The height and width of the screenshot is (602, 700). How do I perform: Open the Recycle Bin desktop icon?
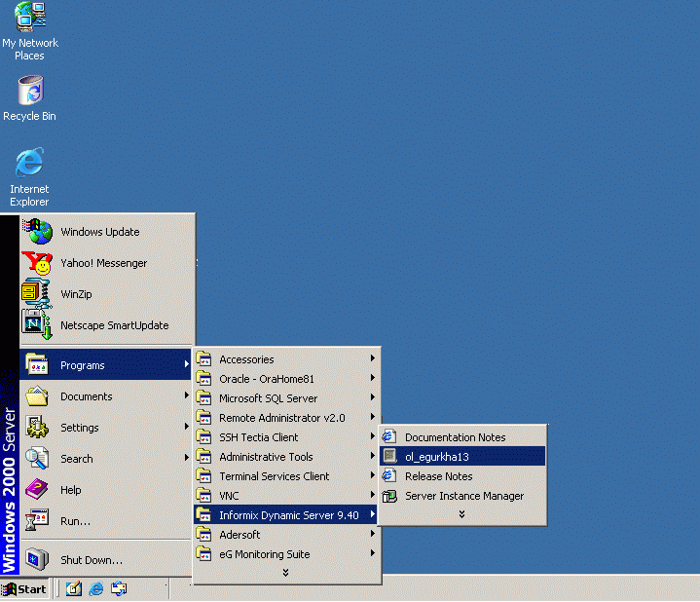tap(30, 98)
